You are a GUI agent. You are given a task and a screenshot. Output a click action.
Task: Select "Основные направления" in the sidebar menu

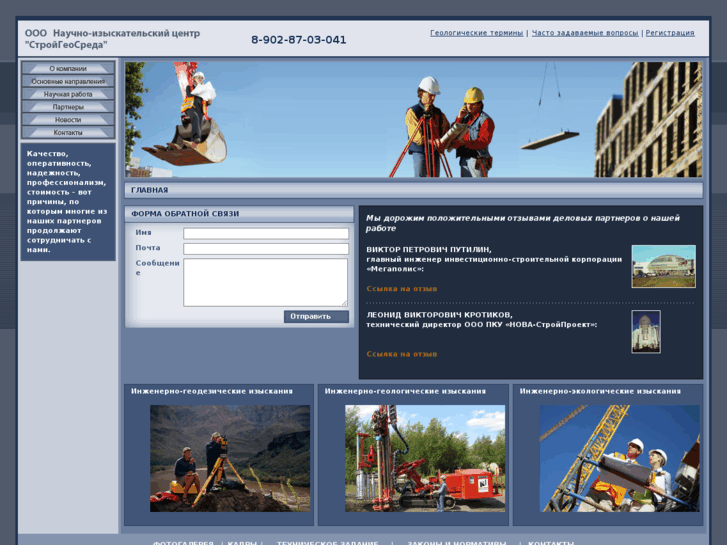(x=68, y=81)
